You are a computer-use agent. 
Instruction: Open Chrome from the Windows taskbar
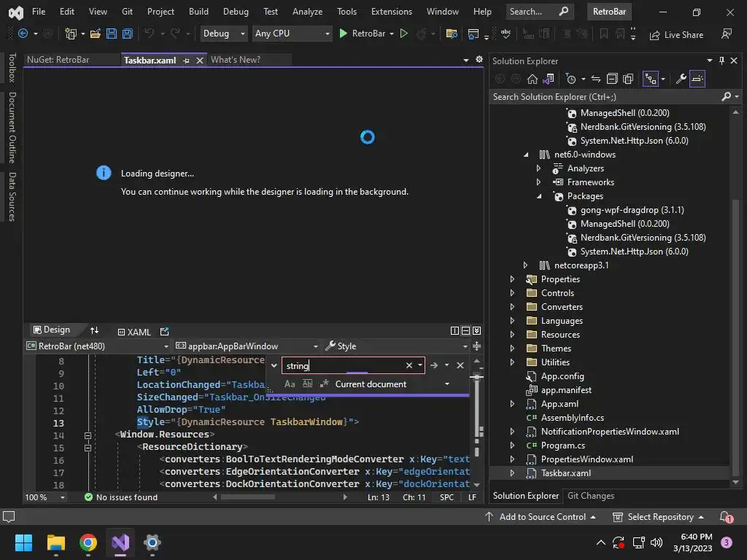click(x=88, y=542)
